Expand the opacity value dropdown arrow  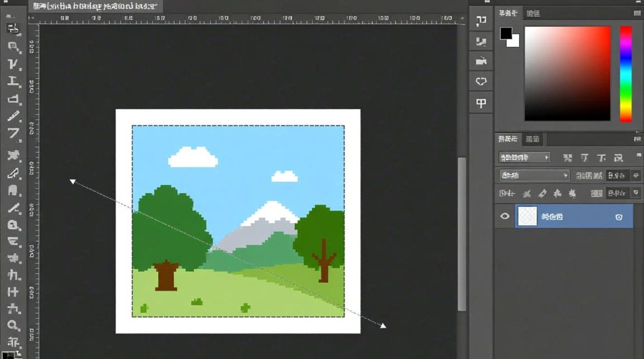636,176
